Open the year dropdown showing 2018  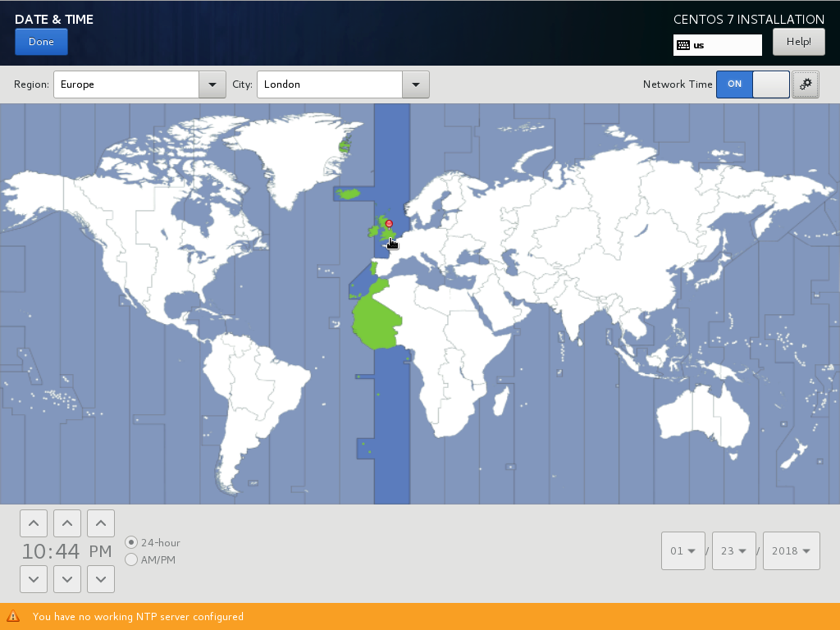[792, 550]
